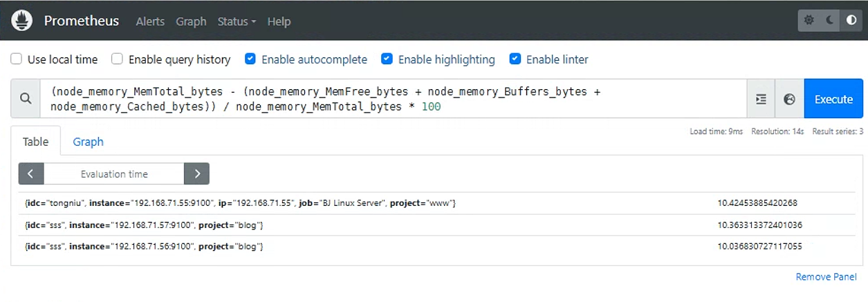Check Enable query history

118,59
